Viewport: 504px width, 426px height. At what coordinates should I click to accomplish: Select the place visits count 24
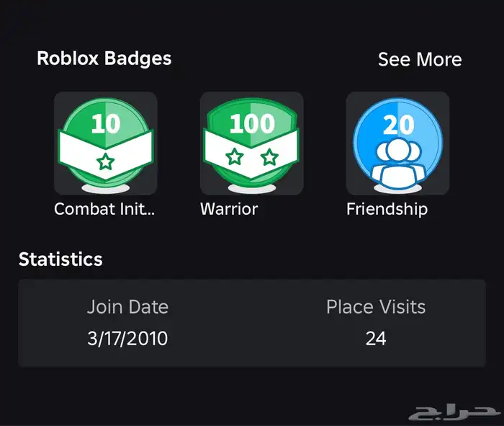(376, 338)
